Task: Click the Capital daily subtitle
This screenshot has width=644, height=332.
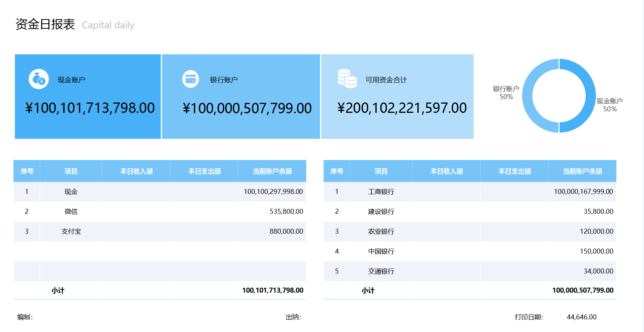Action: coord(108,25)
